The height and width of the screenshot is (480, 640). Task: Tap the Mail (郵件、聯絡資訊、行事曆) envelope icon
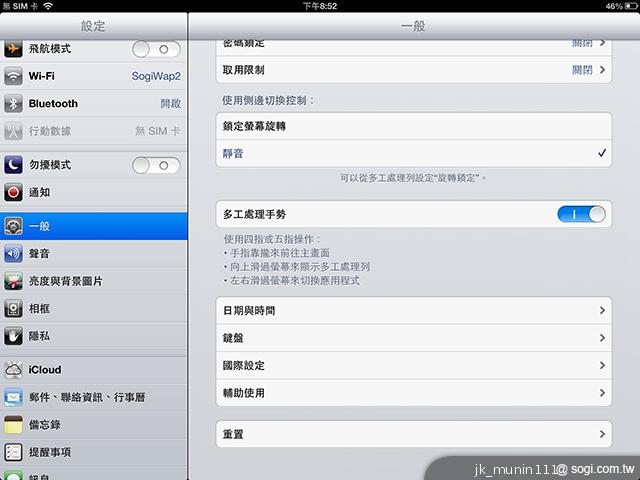[x=13, y=397]
